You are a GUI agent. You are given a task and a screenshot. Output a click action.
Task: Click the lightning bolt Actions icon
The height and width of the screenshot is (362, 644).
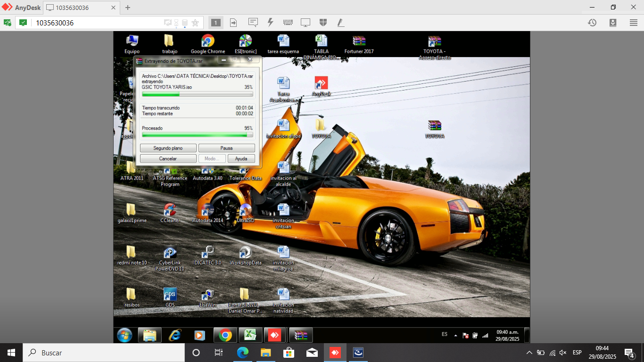pyautogui.click(x=271, y=22)
